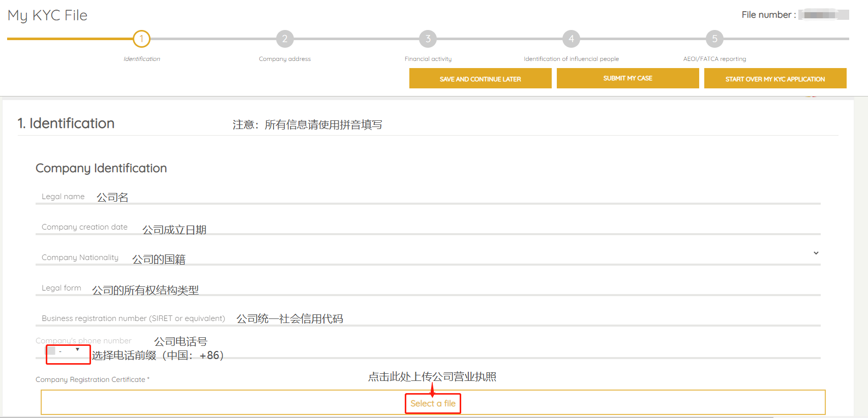This screenshot has height=418, width=868.
Task: Select the Legal form field
Action: click(458, 288)
